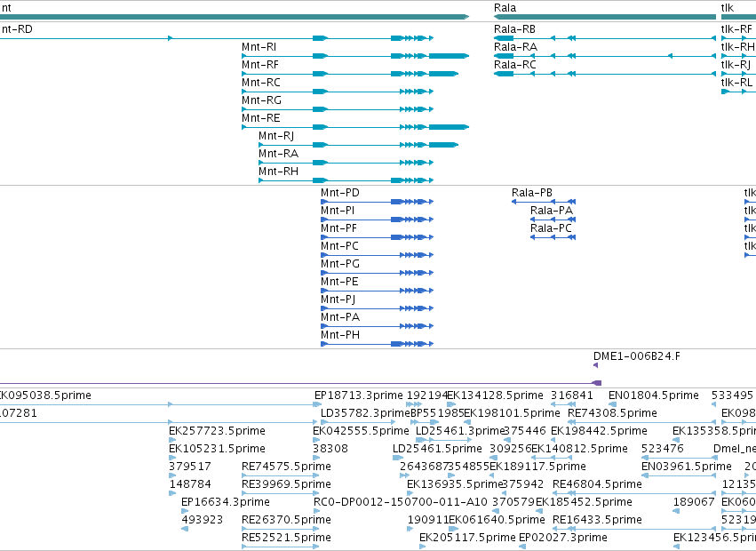Select the Mnt-RJ transcript label
756x551 pixels.
pyautogui.click(x=276, y=136)
